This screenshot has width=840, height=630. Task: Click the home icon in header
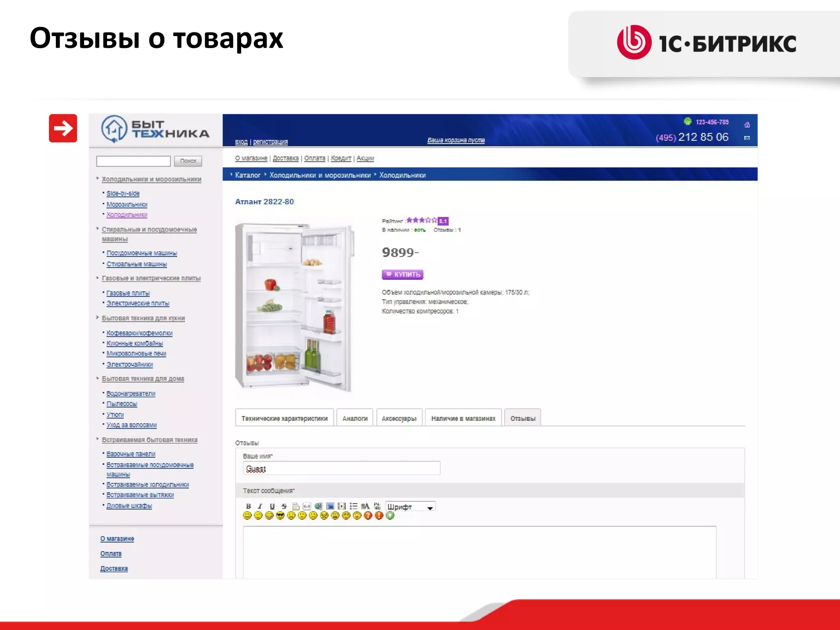747,125
